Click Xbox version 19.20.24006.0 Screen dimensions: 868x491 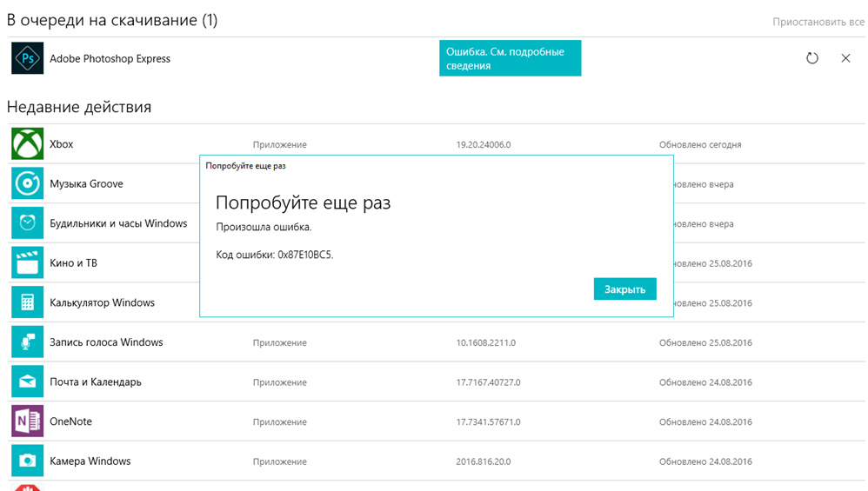[x=484, y=145]
